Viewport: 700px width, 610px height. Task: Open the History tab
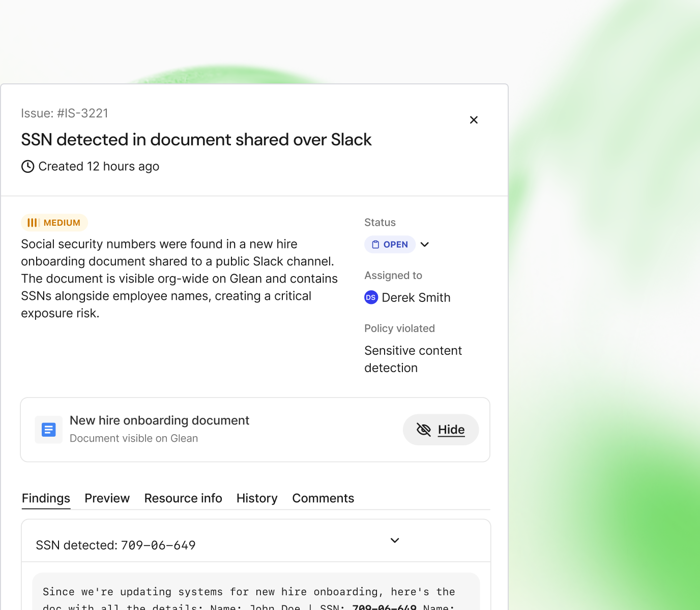pyautogui.click(x=257, y=498)
